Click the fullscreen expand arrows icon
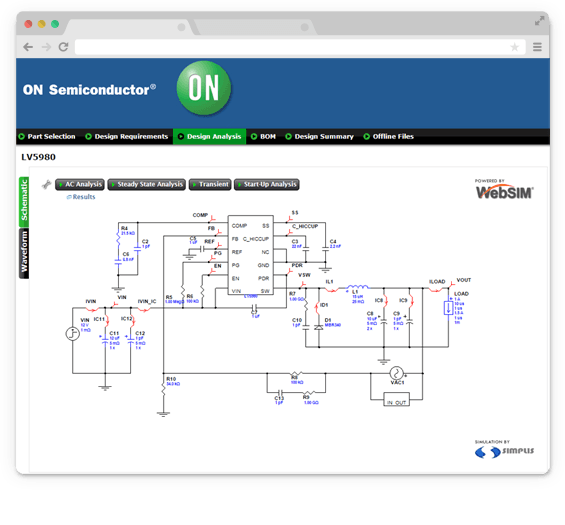565x525 pixels. click(x=539, y=21)
